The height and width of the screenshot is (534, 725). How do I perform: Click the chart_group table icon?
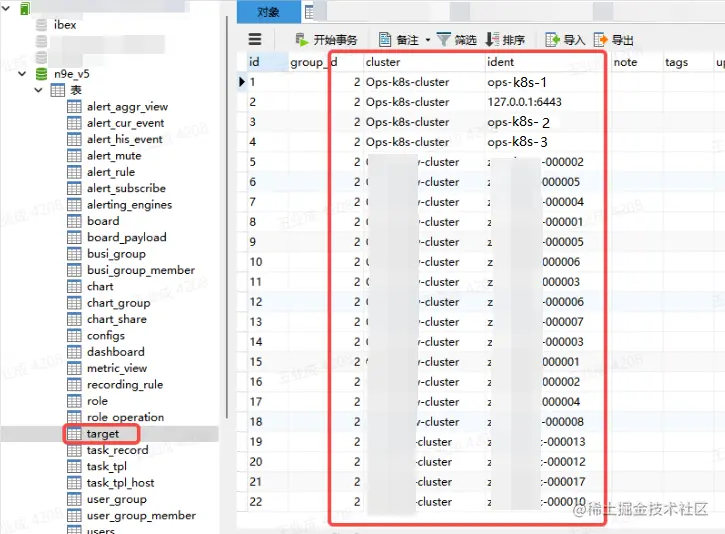(74, 303)
